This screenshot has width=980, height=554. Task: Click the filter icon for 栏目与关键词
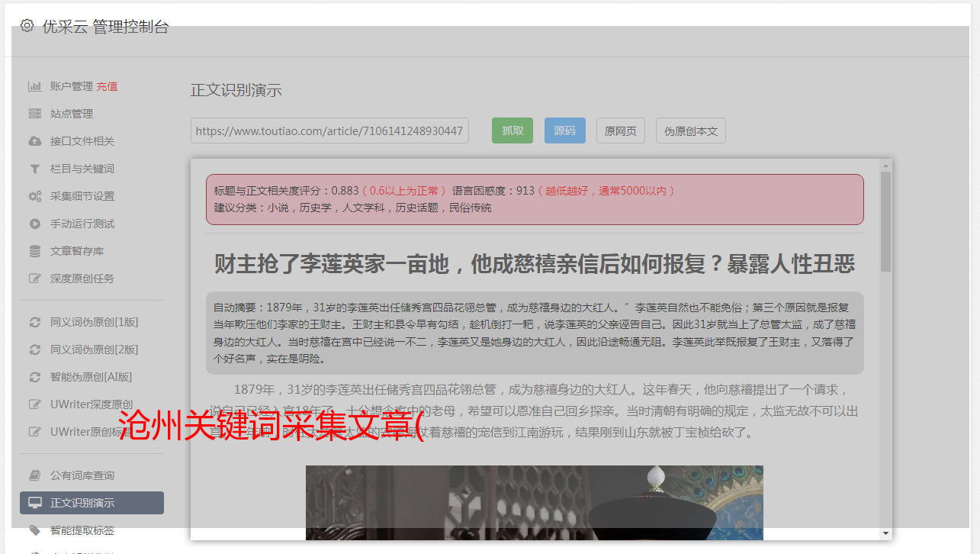pos(35,169)
